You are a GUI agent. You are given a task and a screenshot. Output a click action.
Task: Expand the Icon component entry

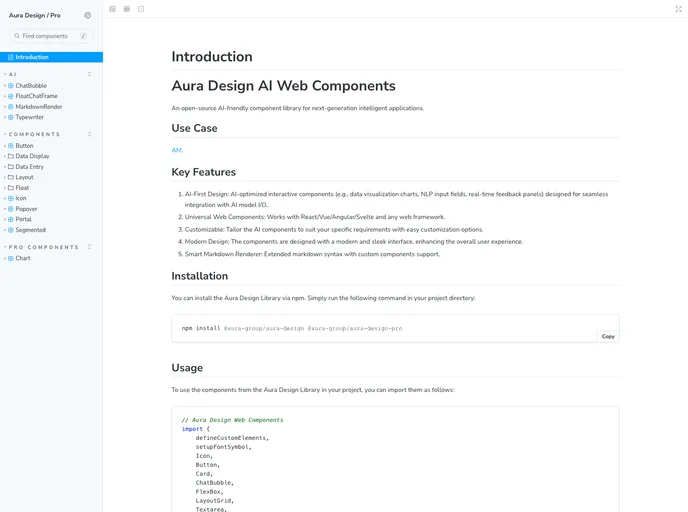tap(21, 198)
